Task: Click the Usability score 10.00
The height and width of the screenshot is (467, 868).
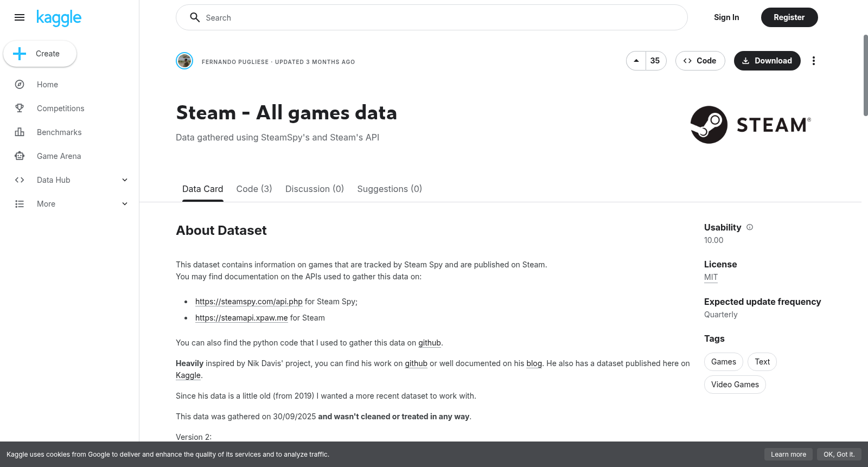Action: pyautogui.click(x=714, y=240)
